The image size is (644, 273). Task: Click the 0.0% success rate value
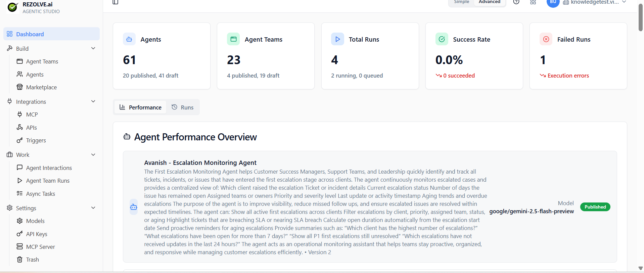tap(449, 60)
